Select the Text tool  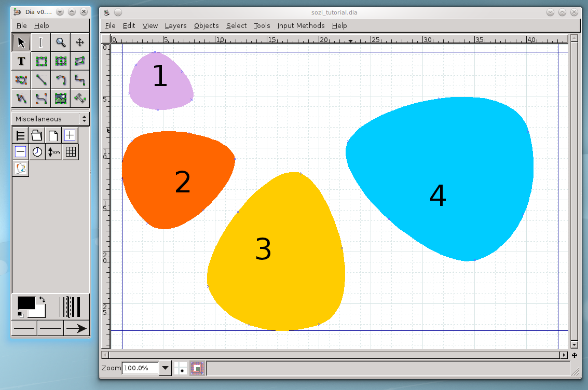click(x=21, y=61)
